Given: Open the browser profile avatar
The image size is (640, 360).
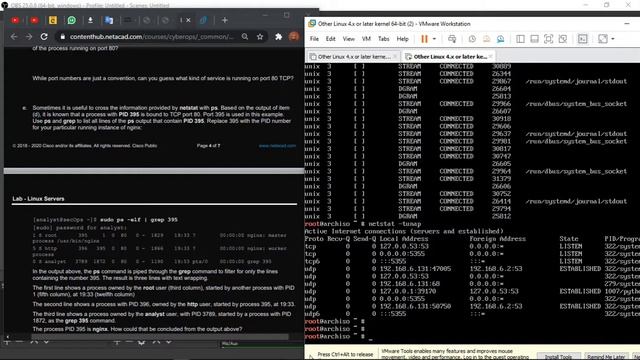Looking at the screenshot, I should (293, 37).
